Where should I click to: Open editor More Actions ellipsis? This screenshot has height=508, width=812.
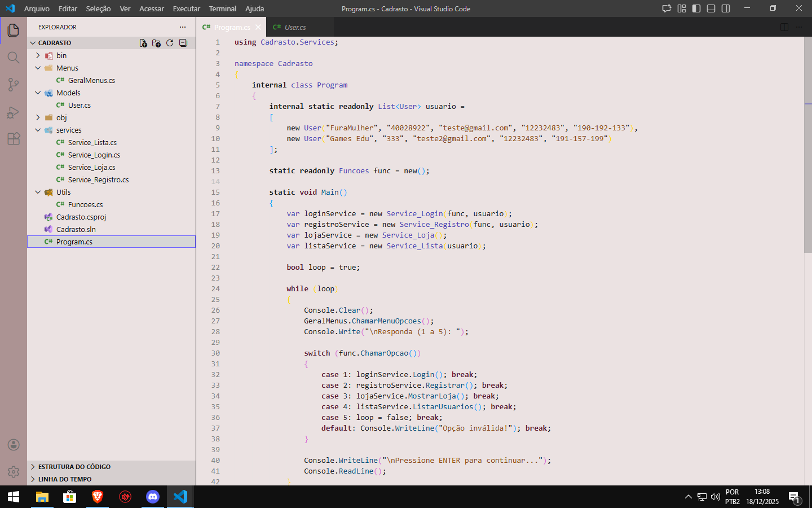(799, 27)
